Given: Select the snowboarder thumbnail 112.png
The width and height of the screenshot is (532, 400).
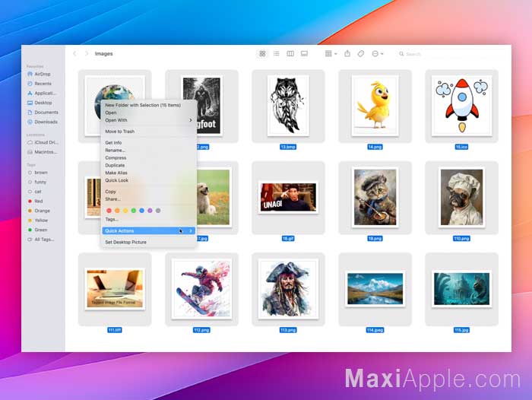Looking at the screenshot, I should click(201, 289).
